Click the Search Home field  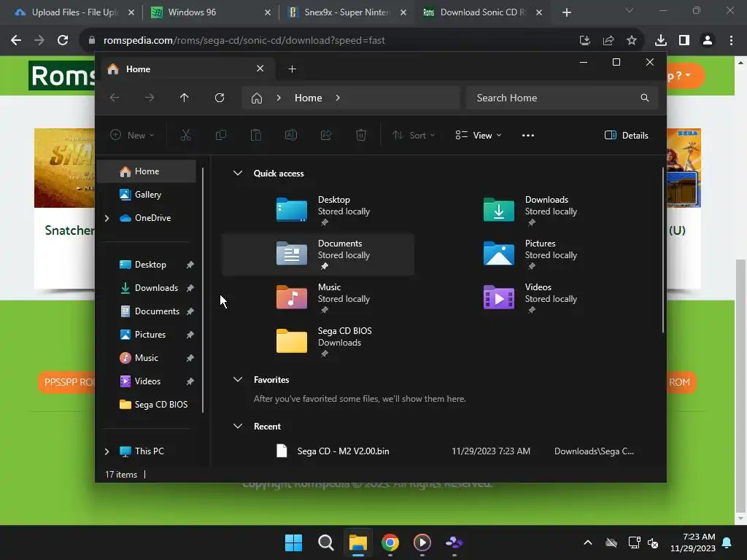[x=562, y=98]
